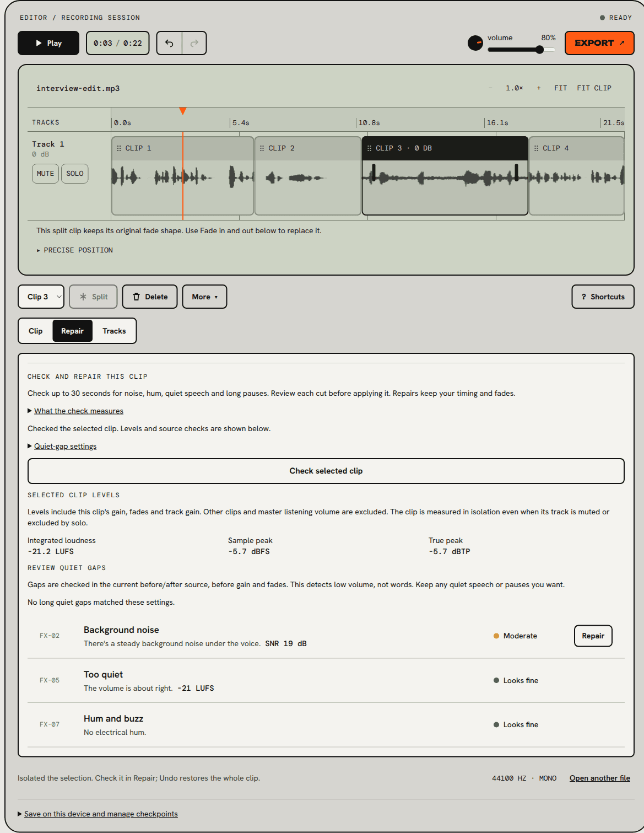
Task: Grab the Clip 1 drag handle dots
Action: (x=119, y=148)
